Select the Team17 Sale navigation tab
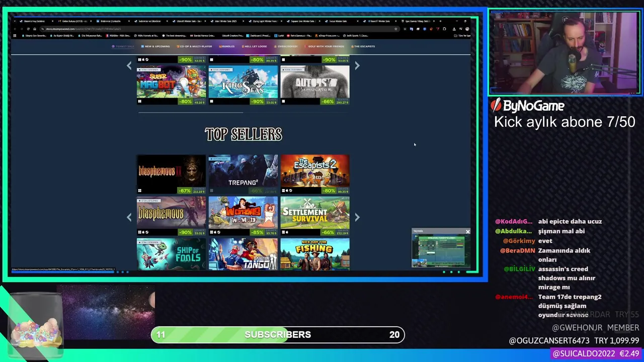This screenshot has width=644, height=362. click(123, 46)
